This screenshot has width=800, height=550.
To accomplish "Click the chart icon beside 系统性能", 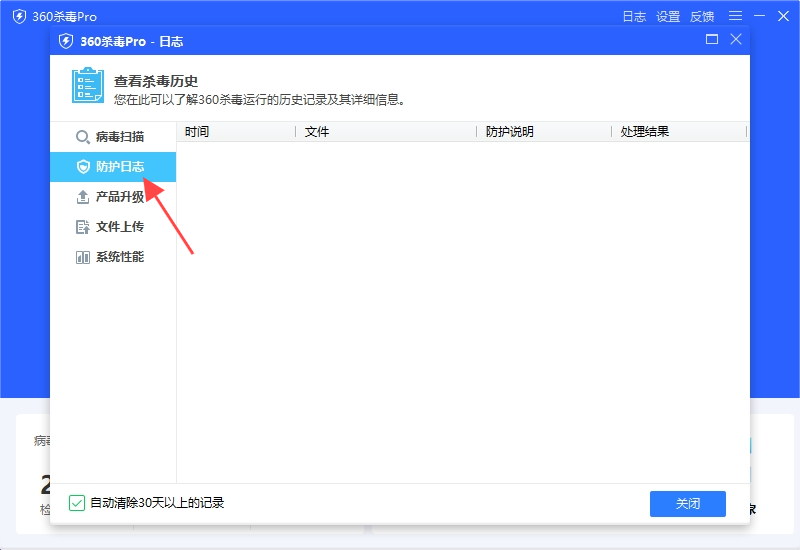I will 83,257.
